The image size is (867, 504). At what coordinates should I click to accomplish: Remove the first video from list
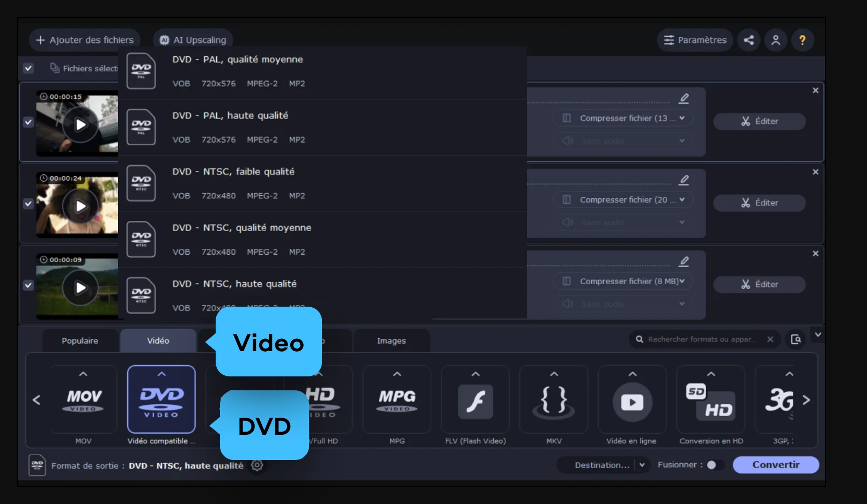pos(815,91)
